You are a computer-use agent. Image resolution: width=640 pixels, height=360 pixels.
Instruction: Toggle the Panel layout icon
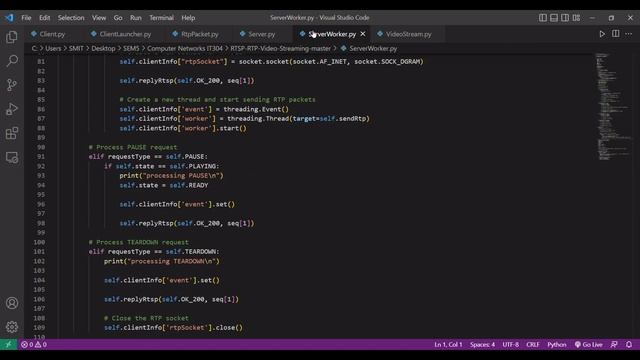(x=554, y=18)
